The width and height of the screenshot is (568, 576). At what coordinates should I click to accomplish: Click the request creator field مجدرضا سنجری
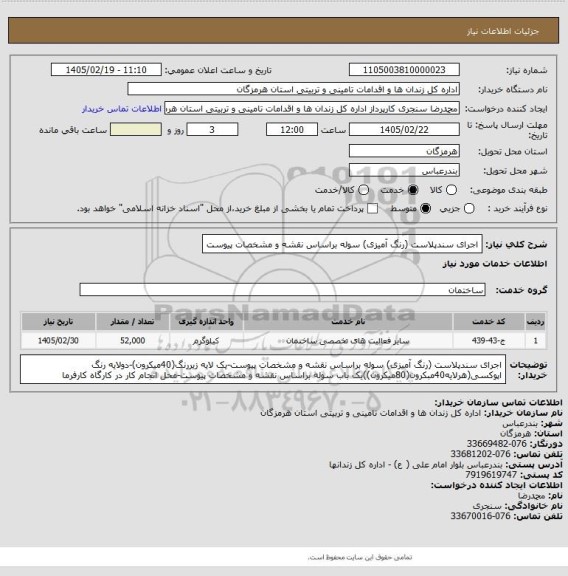click(x=312, y=109)
